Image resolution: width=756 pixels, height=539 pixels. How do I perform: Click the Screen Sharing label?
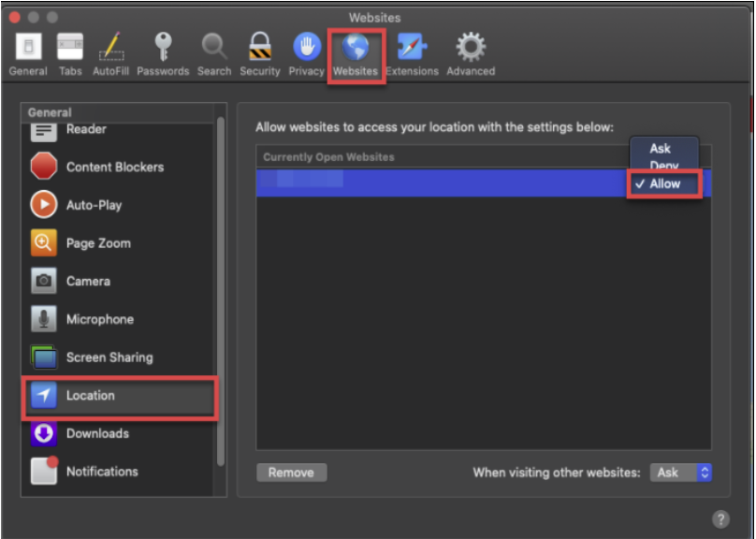click(x=109, y=357)
